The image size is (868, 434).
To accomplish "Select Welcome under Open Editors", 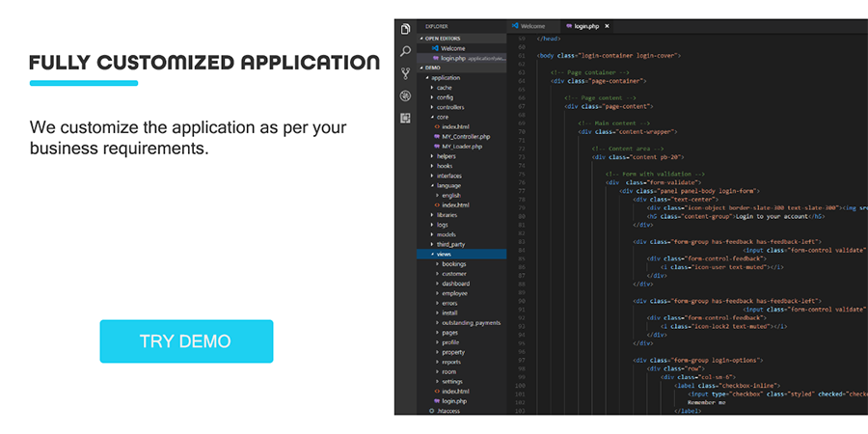I will tap(452, 48).
